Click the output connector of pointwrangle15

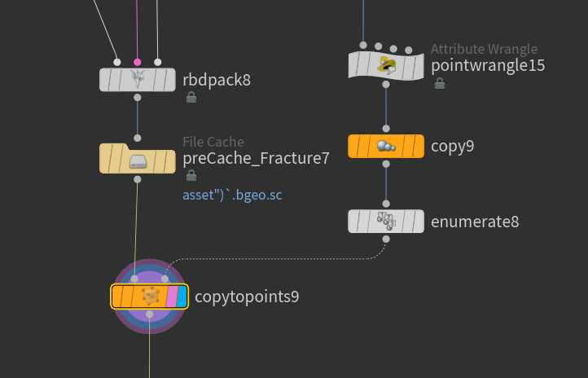[x=386, y=85]
